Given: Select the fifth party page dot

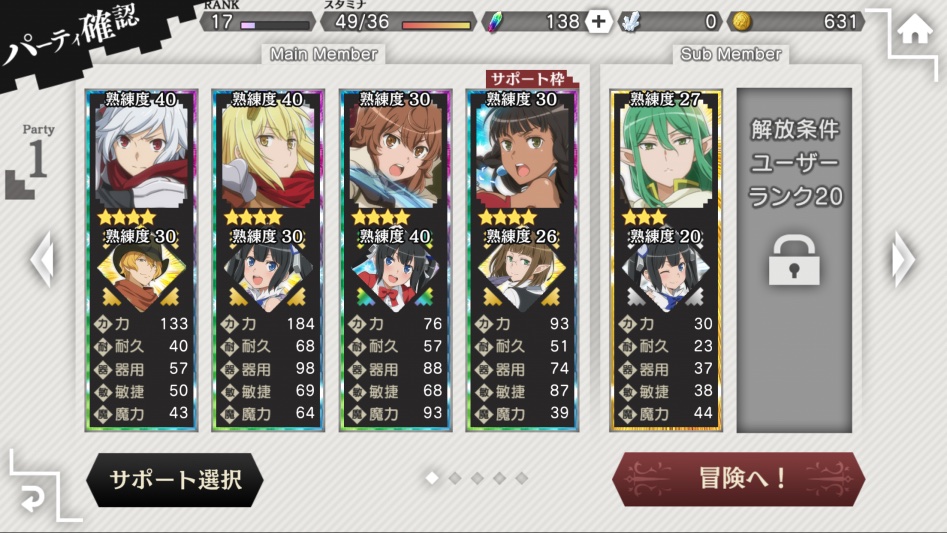Looking at the screenshot, I should tap(522, 478).
